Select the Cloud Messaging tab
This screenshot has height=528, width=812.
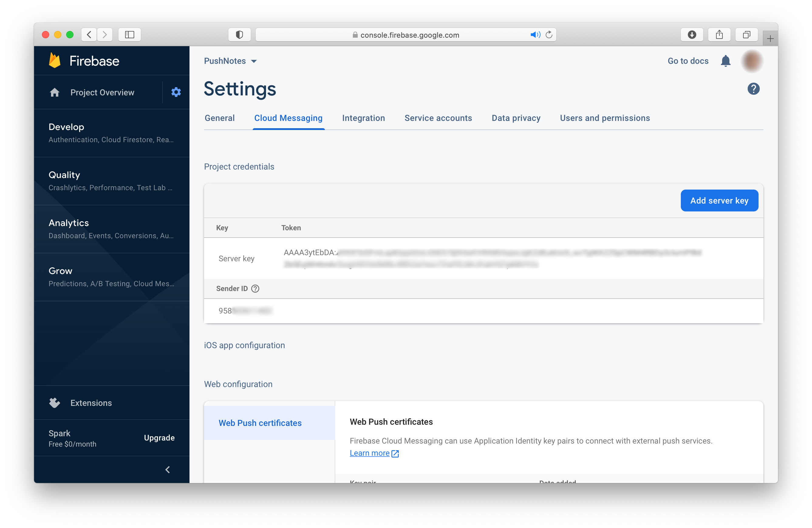coord(288,118)
